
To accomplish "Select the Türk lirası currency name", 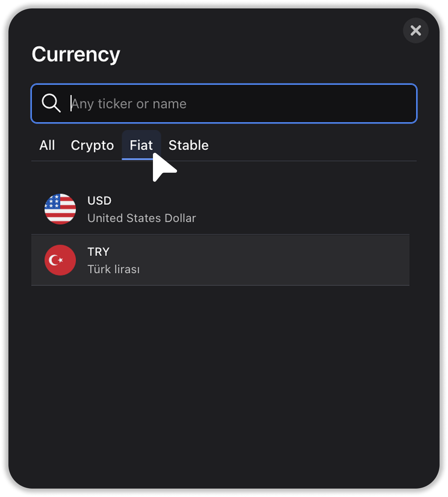I will [114, 269].
